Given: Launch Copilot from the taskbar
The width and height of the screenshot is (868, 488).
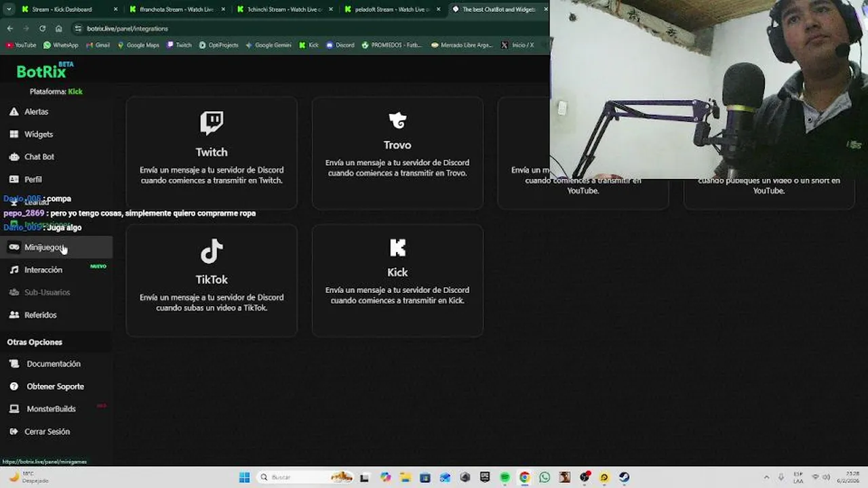Looking at the screenshot, I should click(385, 477).
